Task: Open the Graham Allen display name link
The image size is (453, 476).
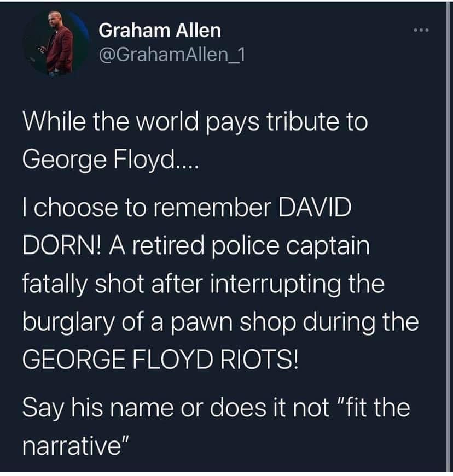Action: 160,31
